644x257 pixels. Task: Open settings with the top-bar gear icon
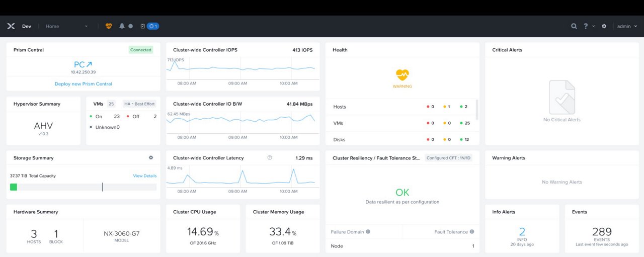[604, 26]
